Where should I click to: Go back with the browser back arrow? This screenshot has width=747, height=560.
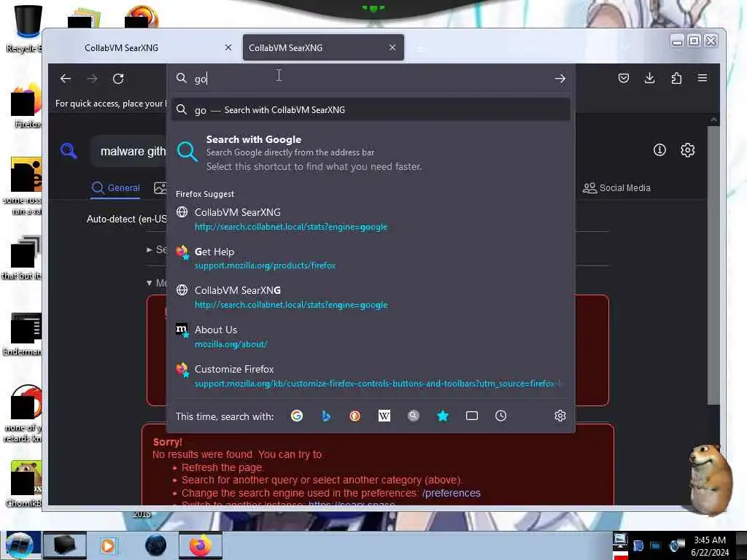coord(66,79)
